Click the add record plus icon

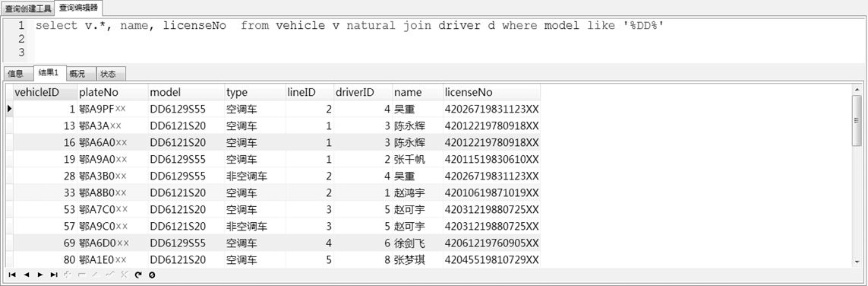click(68, 275)
